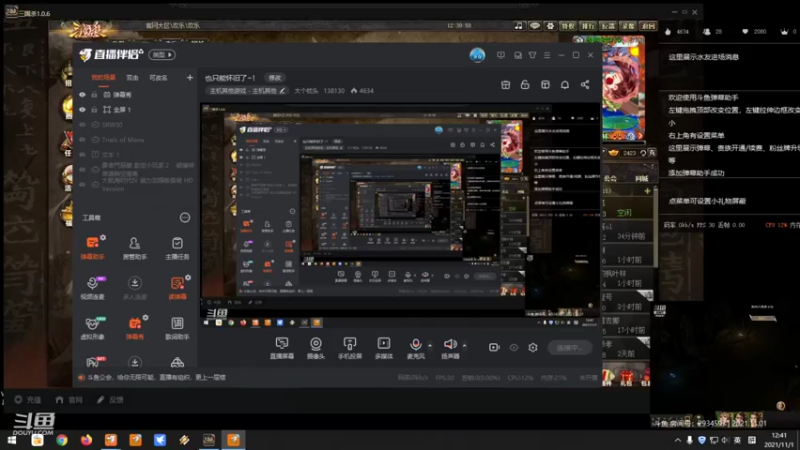800x450 pixels.
Task: Open the mode dropdown beside the 直播伴侣 logo
Action: [x=162, y=55]
